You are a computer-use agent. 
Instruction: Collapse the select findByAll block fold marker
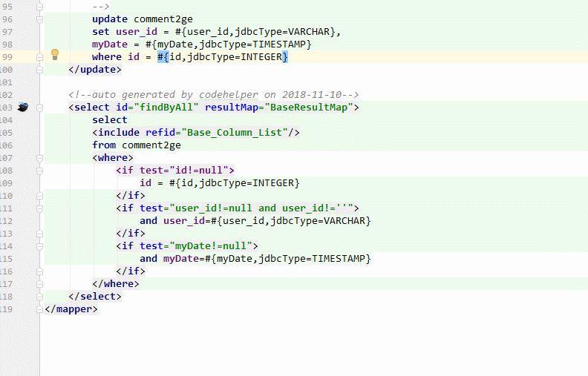[x=39, y=108]
